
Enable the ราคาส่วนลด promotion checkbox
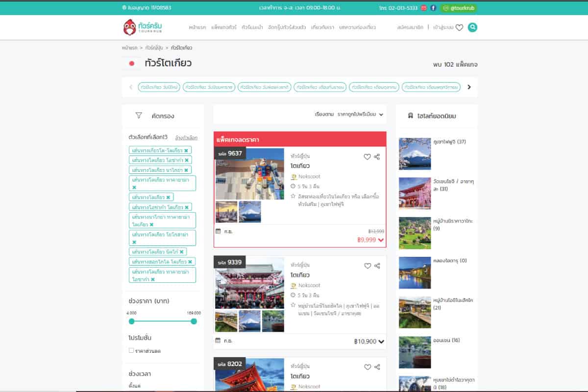coord(131,350)
